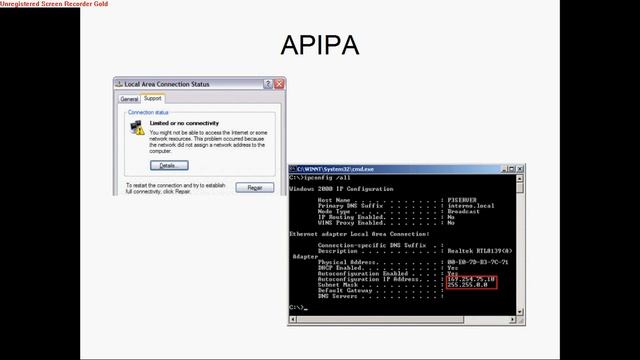Click the cmd window scroll left arrow

pos(293,320)
